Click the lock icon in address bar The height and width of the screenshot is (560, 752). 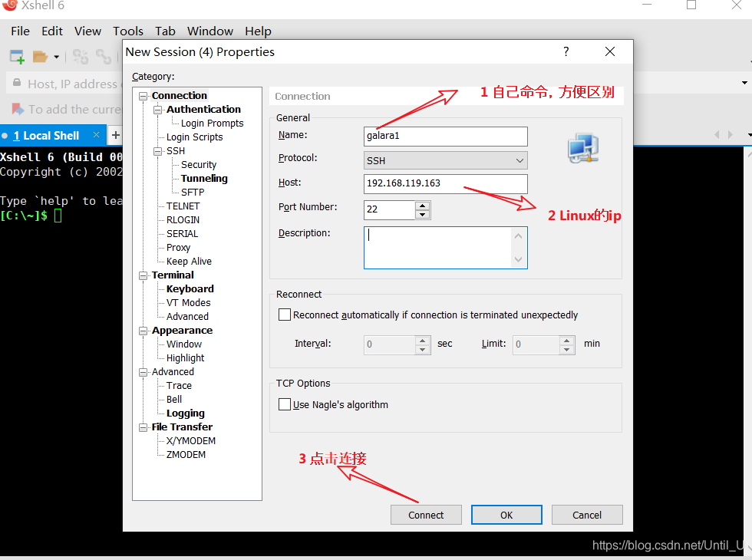17,83
